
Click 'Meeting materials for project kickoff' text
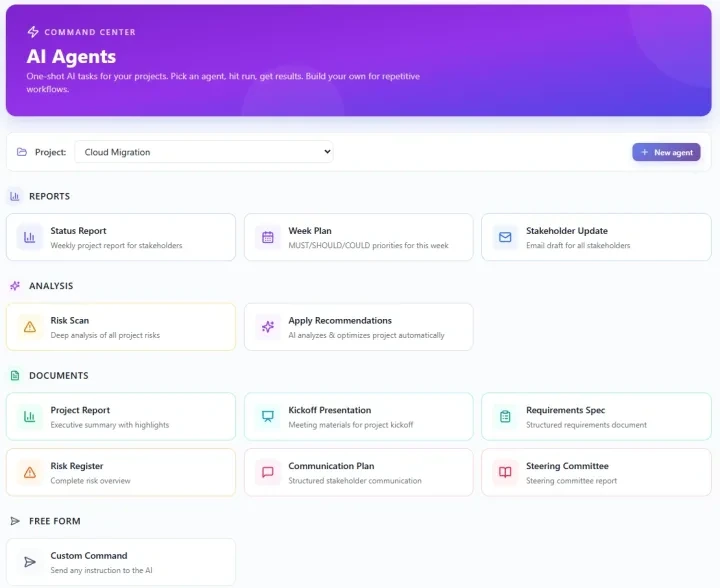(x=351, y=425)
